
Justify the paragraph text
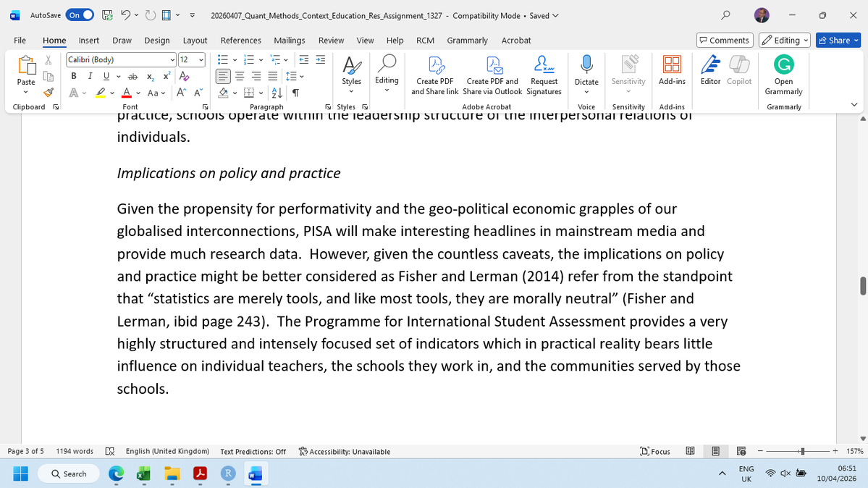272,77
